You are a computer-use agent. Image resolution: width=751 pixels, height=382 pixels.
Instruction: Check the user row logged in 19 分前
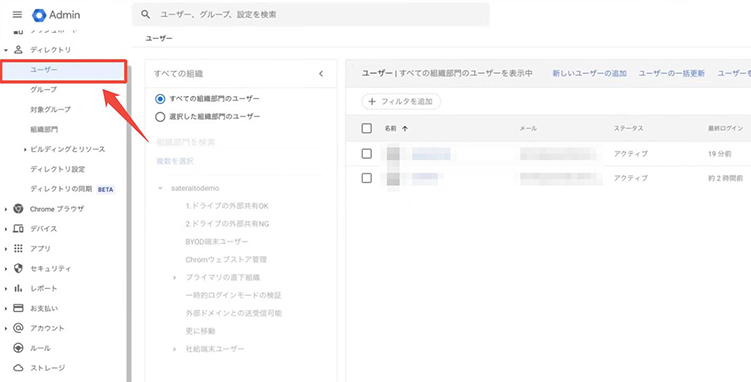(366, 154)
